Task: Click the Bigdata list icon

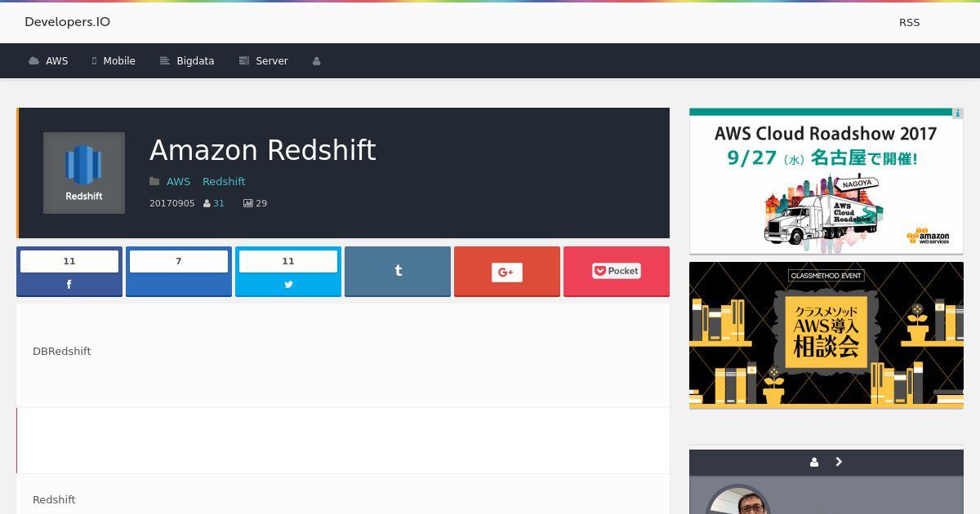Action: click(164, 61)
